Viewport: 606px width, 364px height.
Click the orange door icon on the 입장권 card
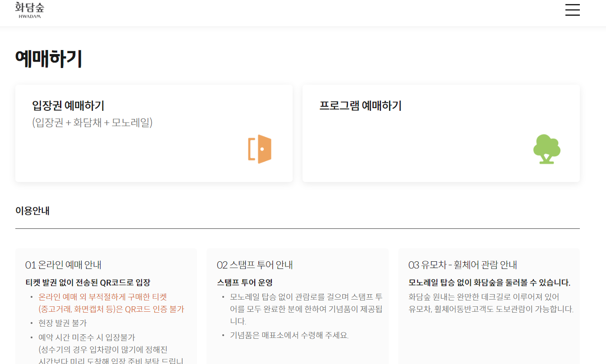(x=260, y=149)
